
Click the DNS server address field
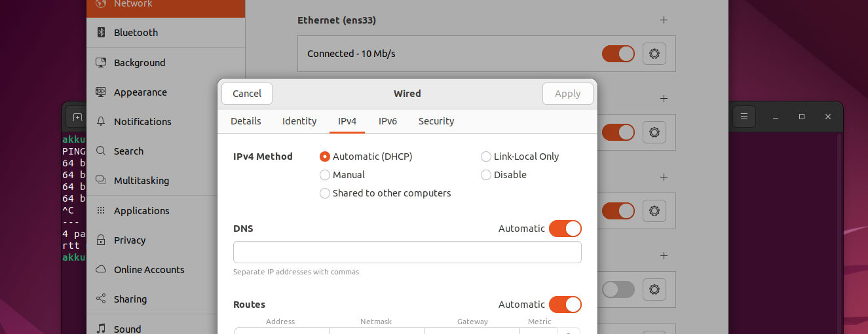tap(407, 252)
